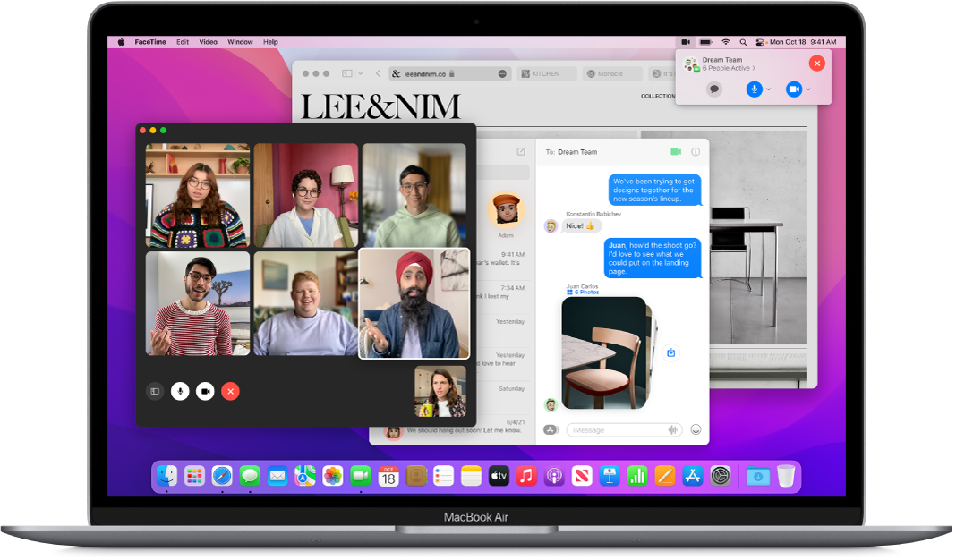Focus the iMessage text field
Viewport: 956px width, 560px height.
pyautogui.click(x=624, y=429)
